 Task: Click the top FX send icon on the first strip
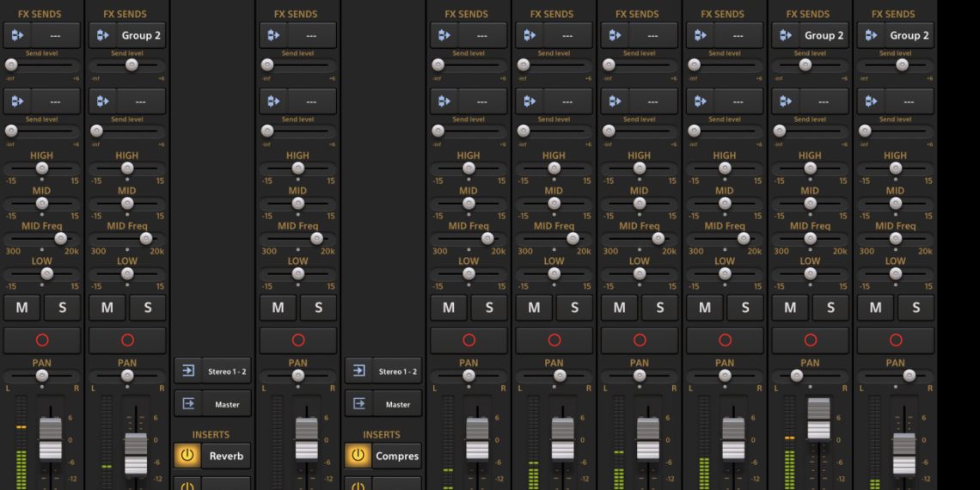pyautogui.click(x=18, y=35)
